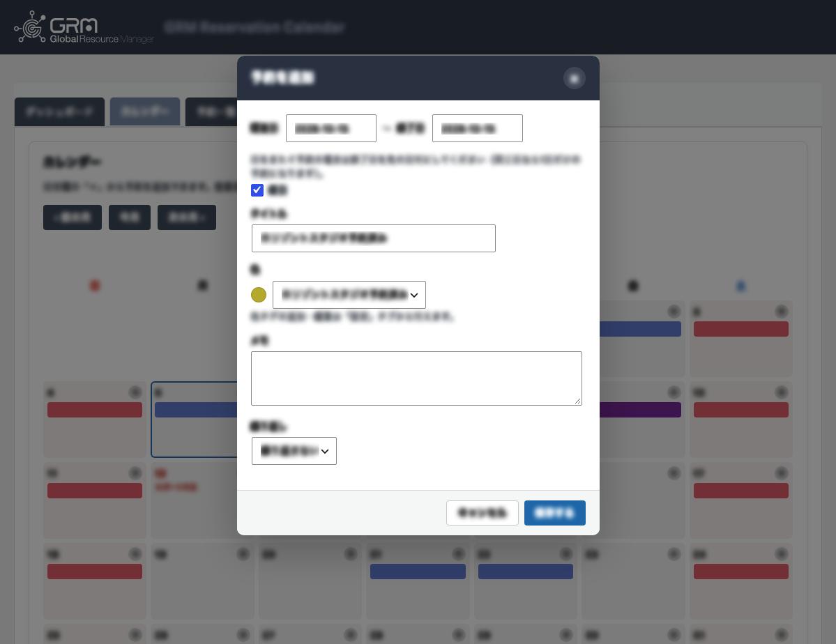The height and width of the screenshot is (644, 836).
Task: Open the first dark tab before highlighted tab
Action: click(59, 112)
